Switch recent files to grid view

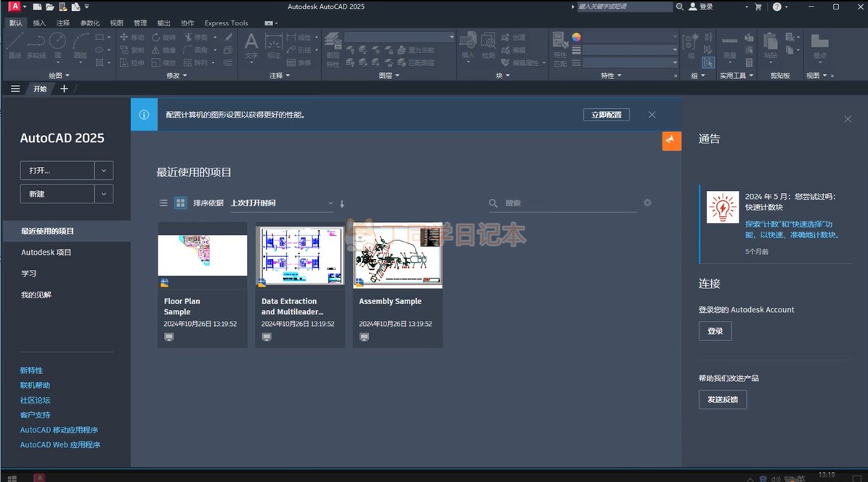180,203
